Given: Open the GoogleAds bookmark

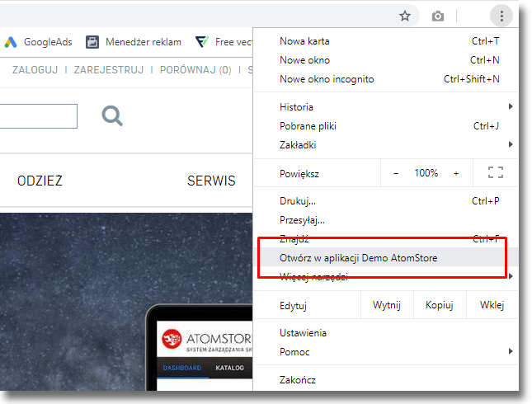Looking at the screenshot, I should point(39,41).
